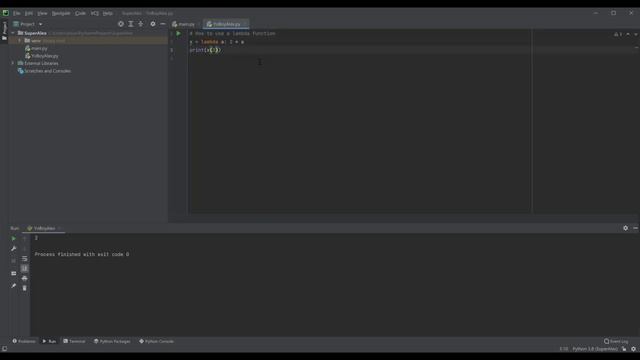
Task: Open the Python Console tool window
Action: tap(156, 341)
